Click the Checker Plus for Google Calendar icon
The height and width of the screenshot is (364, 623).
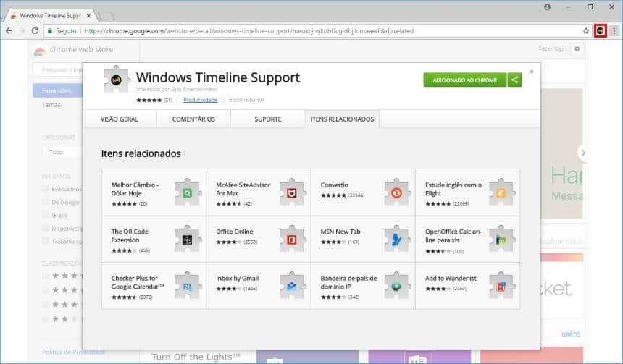[188, 286]
